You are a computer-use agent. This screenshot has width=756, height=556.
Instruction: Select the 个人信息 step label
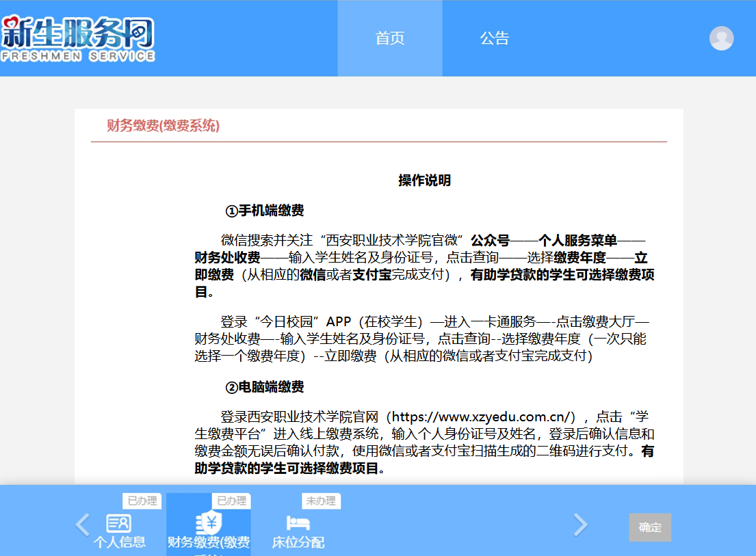tap(119, 542)
